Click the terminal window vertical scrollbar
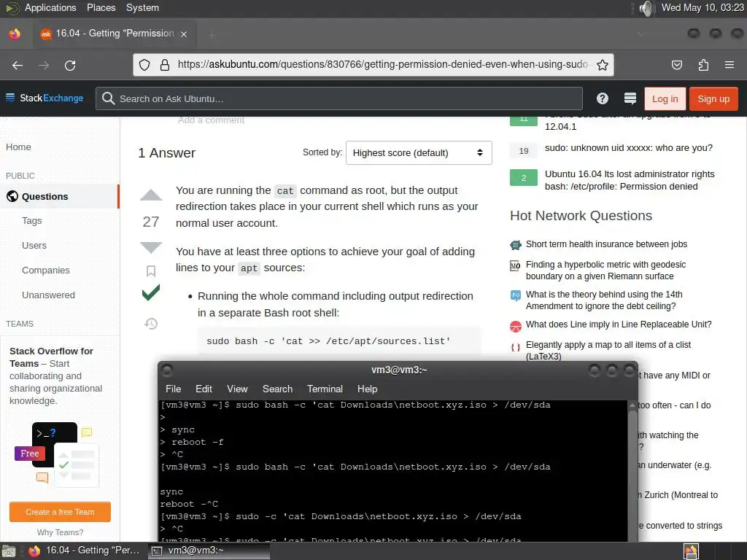 (x=632, y=470)
